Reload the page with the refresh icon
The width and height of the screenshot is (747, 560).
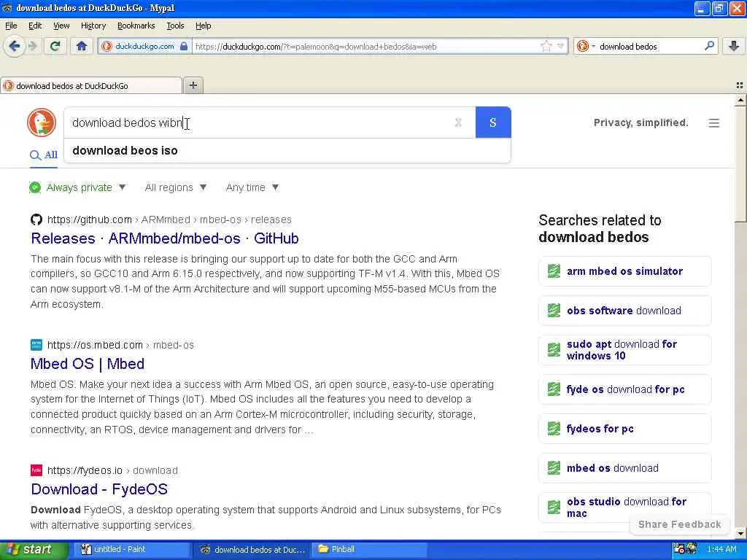[x=55, y=46]
